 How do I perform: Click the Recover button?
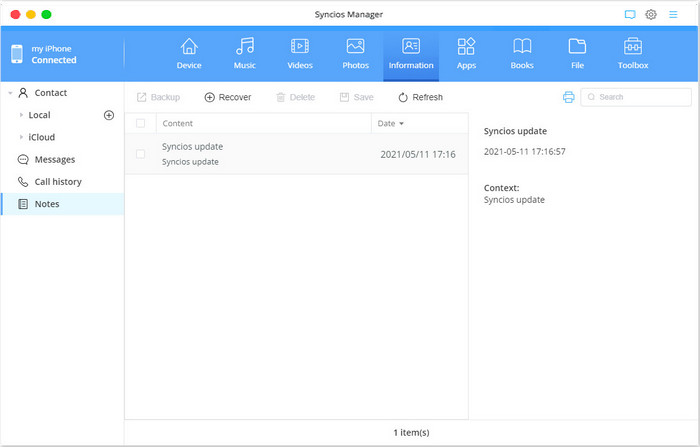coord(228,97)
